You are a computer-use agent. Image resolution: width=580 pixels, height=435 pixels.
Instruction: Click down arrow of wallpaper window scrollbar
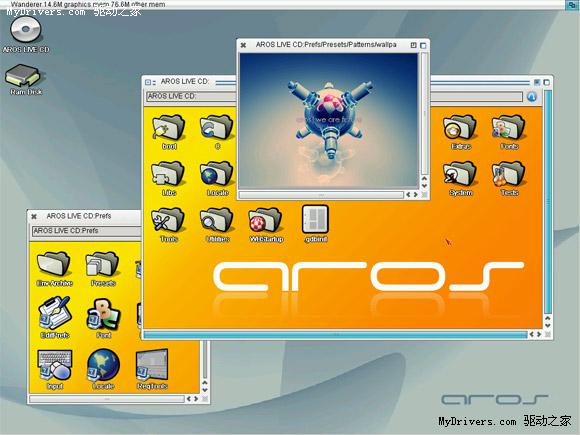424,186
